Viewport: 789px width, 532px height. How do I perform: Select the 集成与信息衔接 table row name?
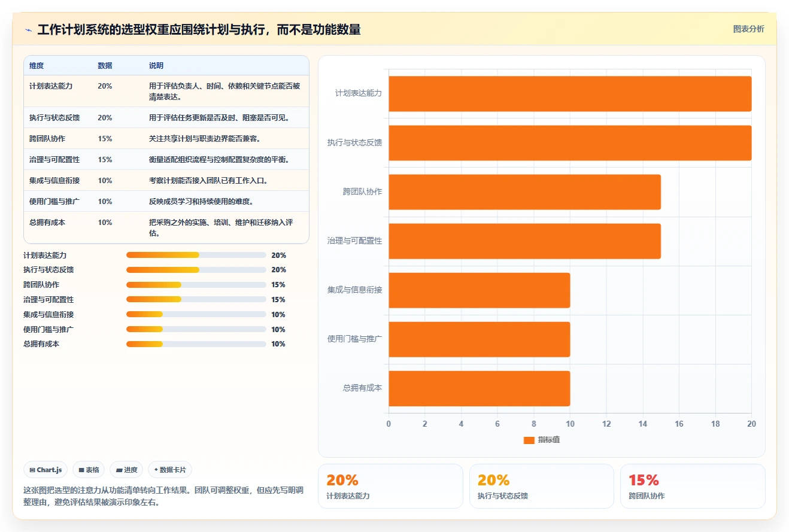coord(54,181)
